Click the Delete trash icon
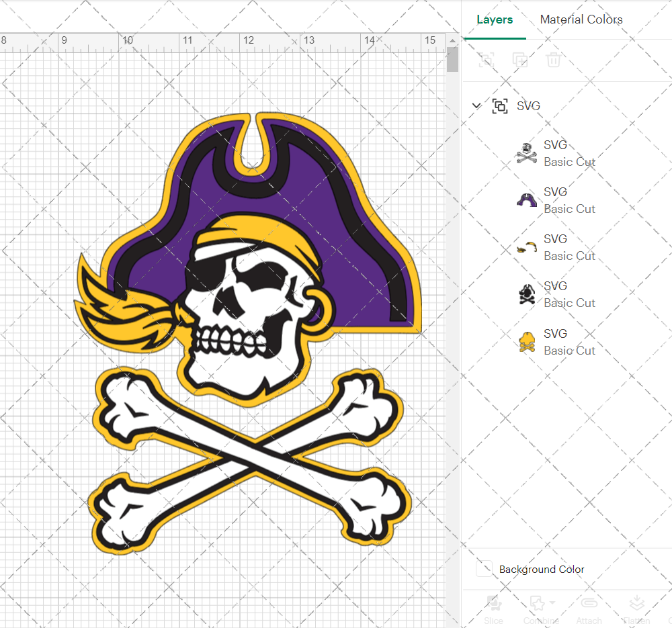This screenshot has width=672, height=628. (553, 60)
